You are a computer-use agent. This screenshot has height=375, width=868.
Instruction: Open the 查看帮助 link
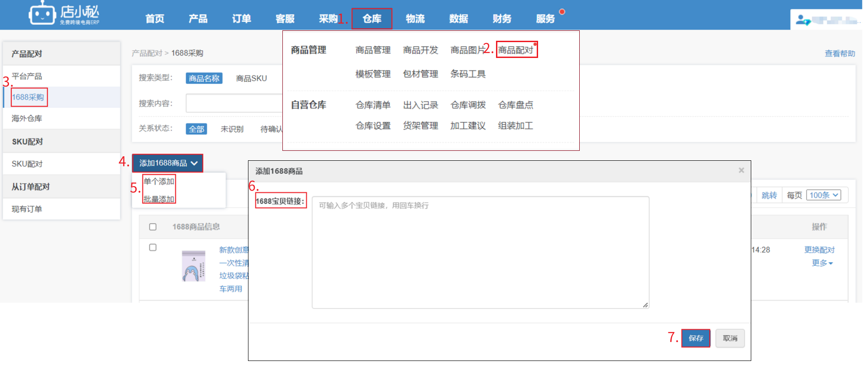[840, 53]
